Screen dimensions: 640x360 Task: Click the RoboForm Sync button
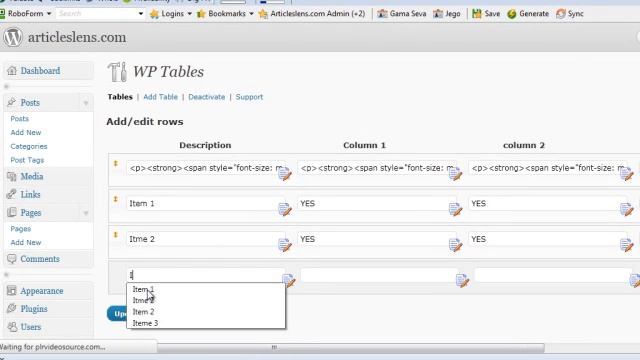click(x=570, y=13)
